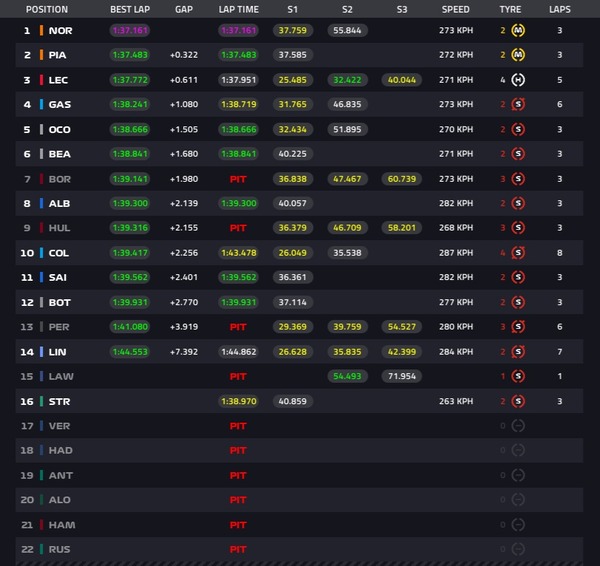Click the soft tyre icon in GAS row
Image resolution: width=600 pixels, height=566 pixels.
518,104
